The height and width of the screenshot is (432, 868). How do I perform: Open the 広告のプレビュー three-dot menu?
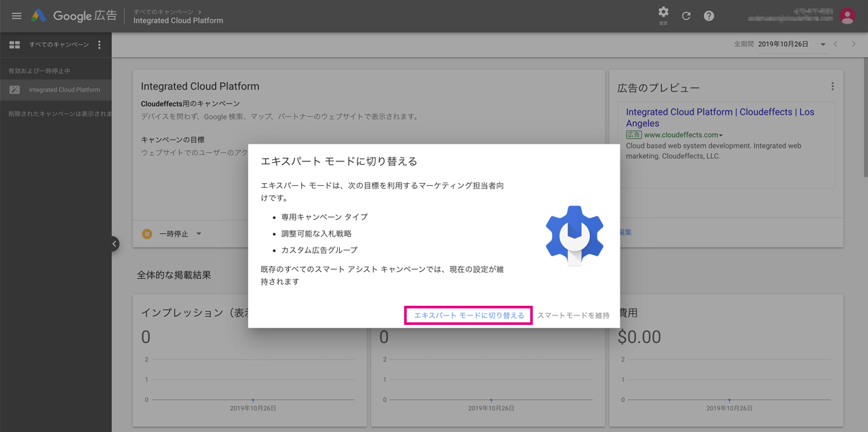coord(832,86)
